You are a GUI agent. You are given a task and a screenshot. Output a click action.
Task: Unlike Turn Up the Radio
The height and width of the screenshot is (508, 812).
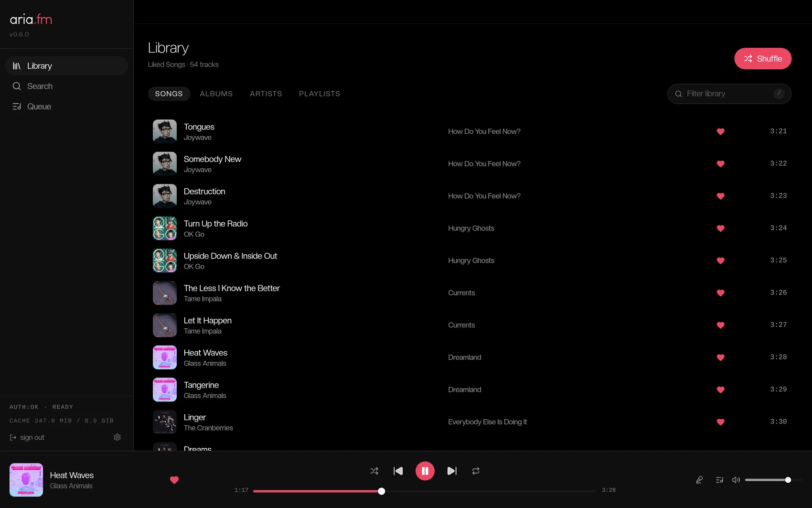pyautogui.click(x=721, y=228)
